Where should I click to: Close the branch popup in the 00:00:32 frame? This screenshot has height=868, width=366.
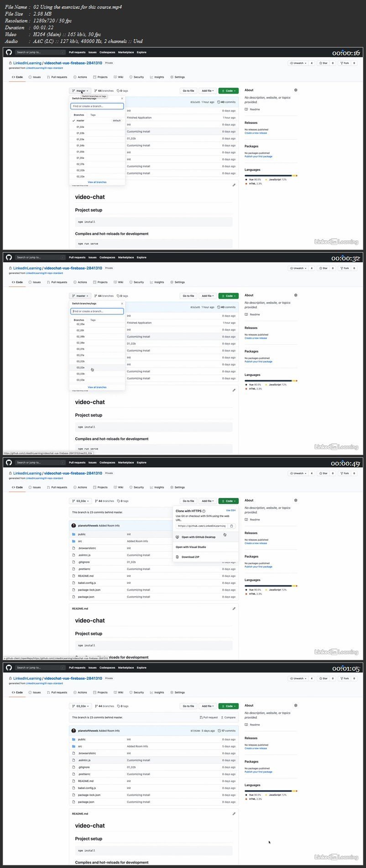pos(122,303)
